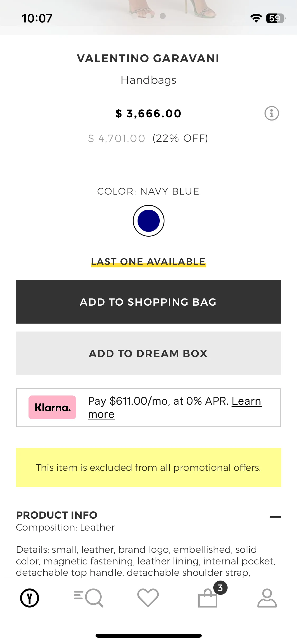Tap the Valentino Garavani brand name
The height and width of the screenshot is (644, 297).
[x=148, y=58]
